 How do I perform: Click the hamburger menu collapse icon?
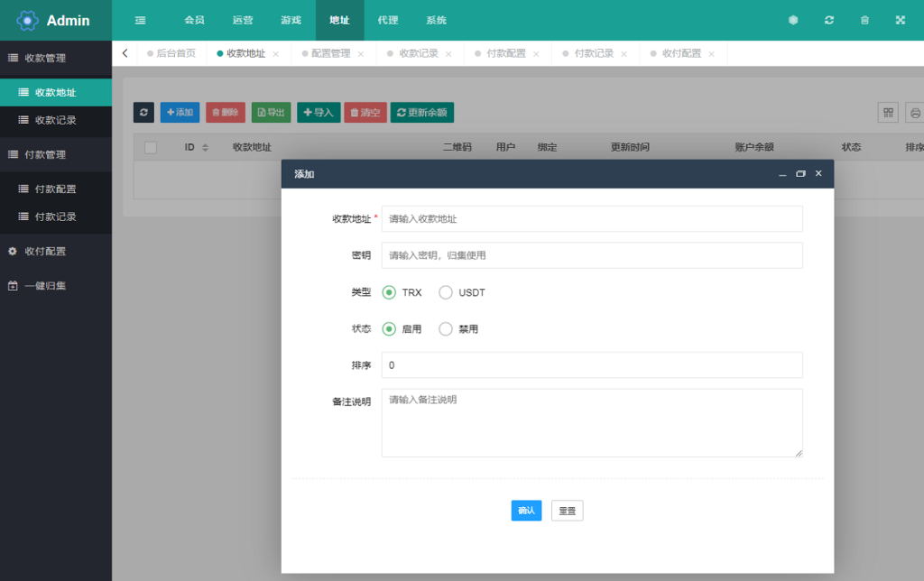140,20
